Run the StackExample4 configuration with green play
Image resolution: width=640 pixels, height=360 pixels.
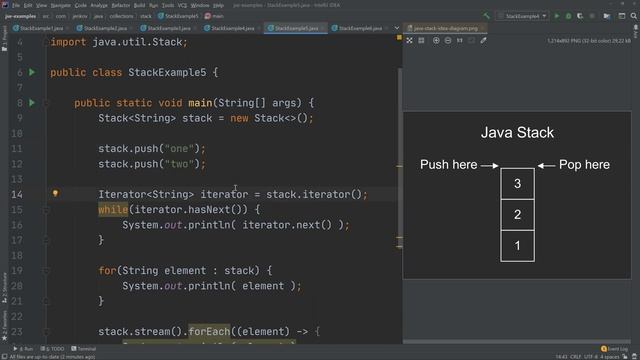tap(557, 16)
